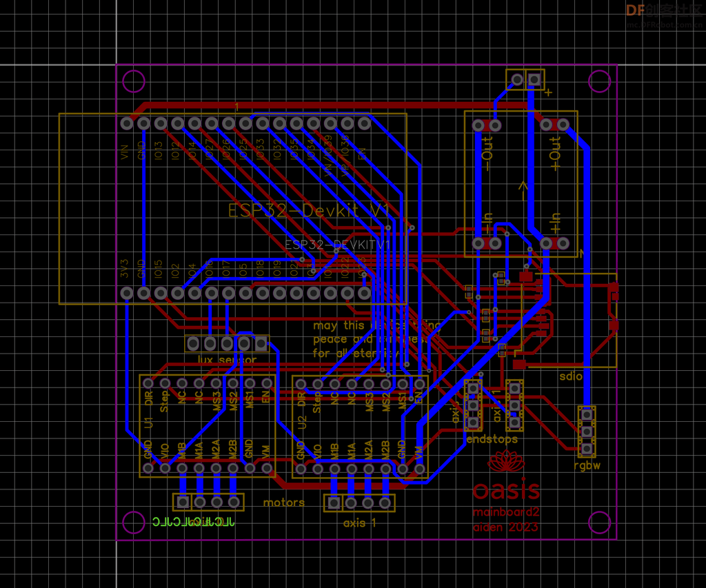Select the square power pad beside the plus sign

534,80
